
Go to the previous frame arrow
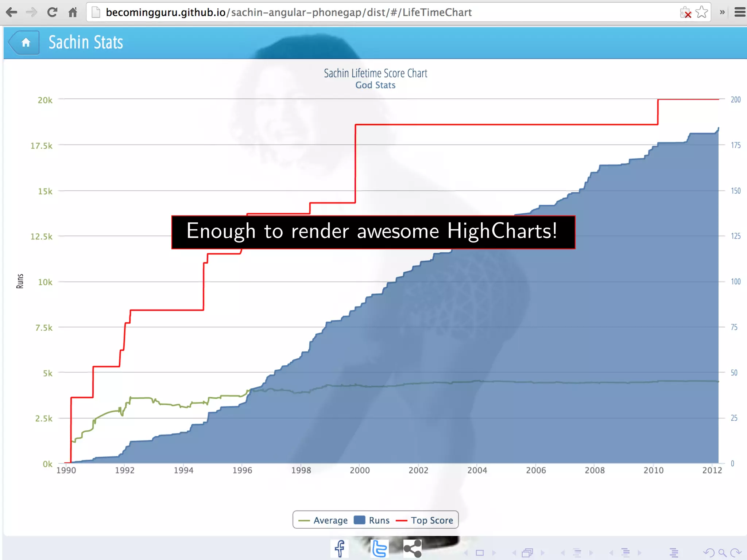click(x=514, y=553)
